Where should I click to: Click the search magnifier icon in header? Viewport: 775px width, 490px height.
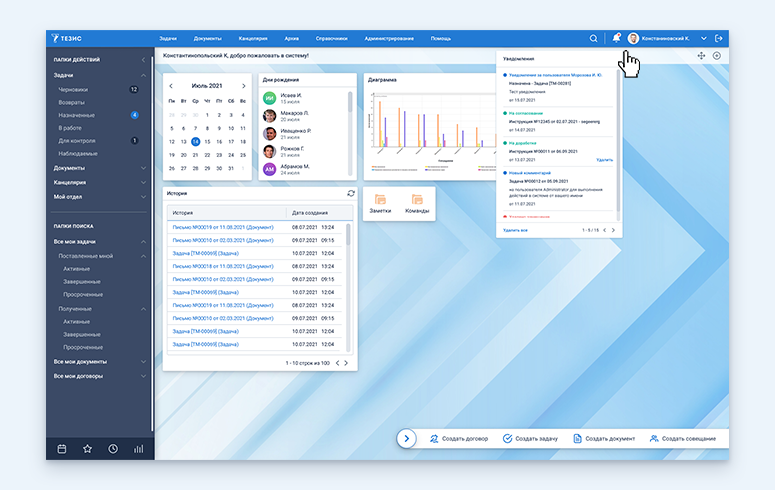point(593,38)
